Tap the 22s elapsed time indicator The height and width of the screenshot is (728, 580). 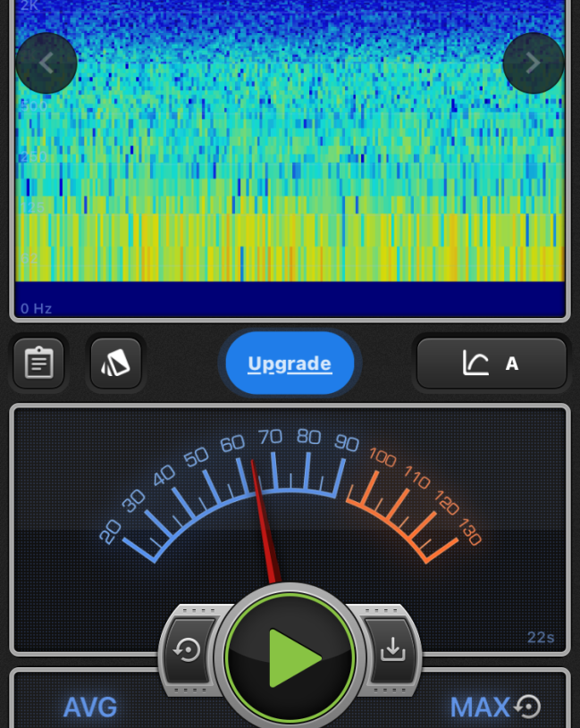click(541, 637)
